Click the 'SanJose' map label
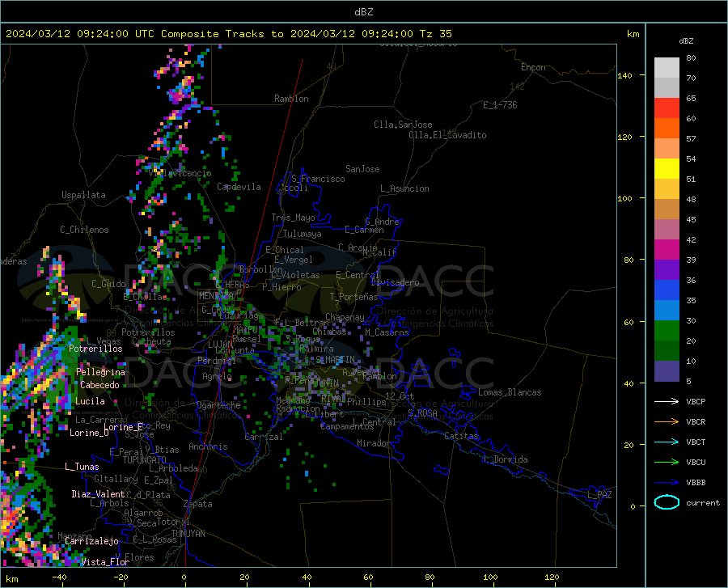The width and height of the screenshot is (728, 588). coord(362,169)
